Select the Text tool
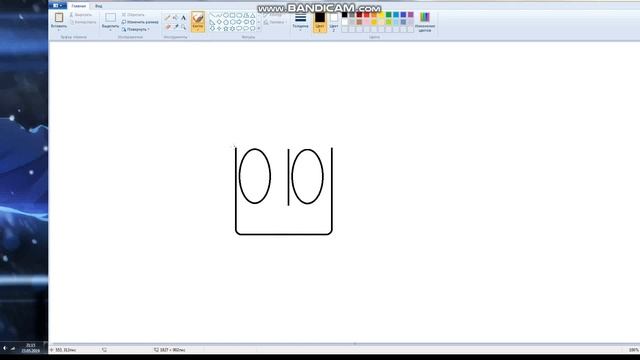This screenshot has width=640, height=360. click(183, 18)
